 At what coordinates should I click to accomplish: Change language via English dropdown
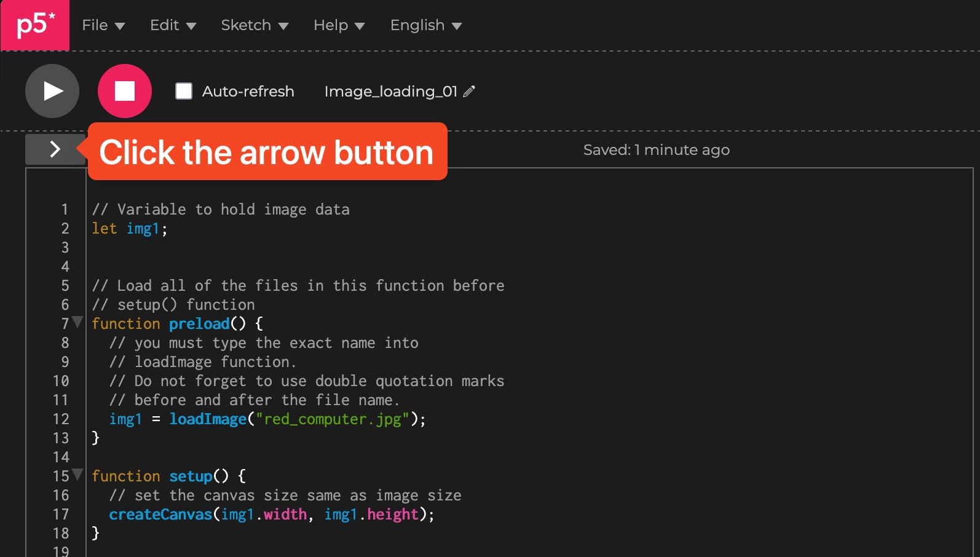click(425, 25)
